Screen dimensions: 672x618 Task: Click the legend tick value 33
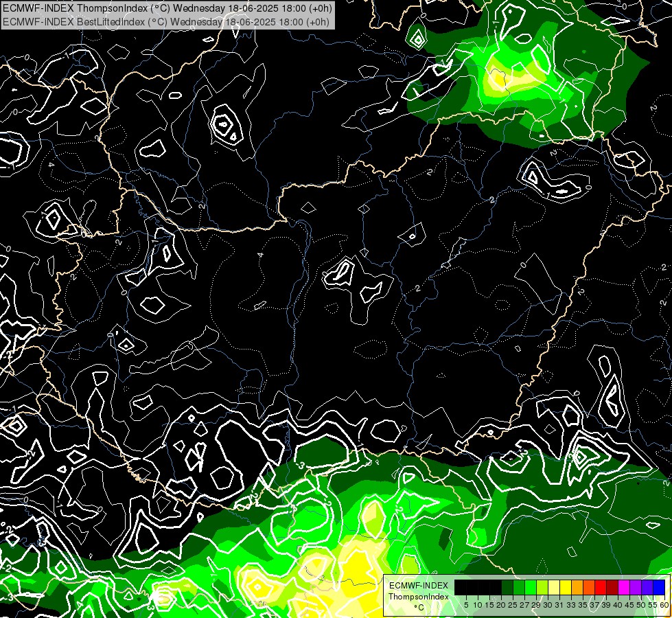pos(571,605)
